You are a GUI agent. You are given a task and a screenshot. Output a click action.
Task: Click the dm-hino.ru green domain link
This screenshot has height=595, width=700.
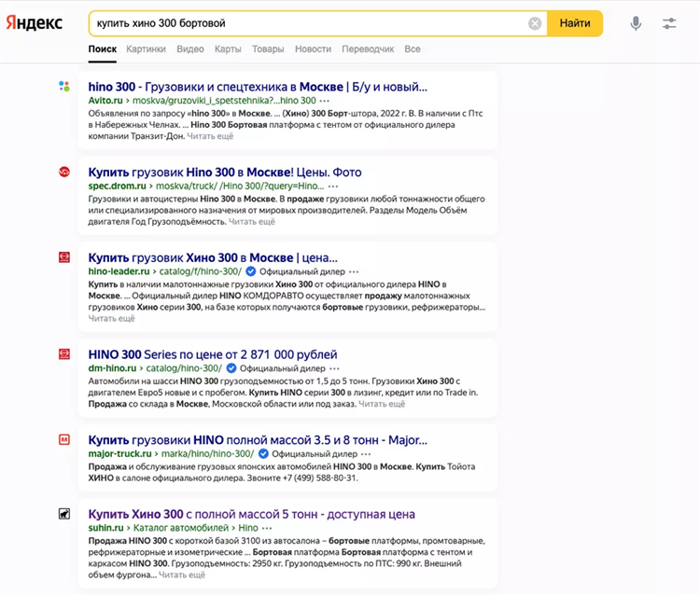112,368
